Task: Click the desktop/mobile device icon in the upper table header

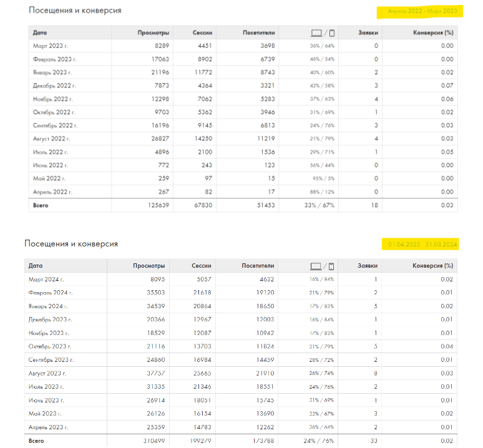Action: pyautogui.click(x=323, y=32)
